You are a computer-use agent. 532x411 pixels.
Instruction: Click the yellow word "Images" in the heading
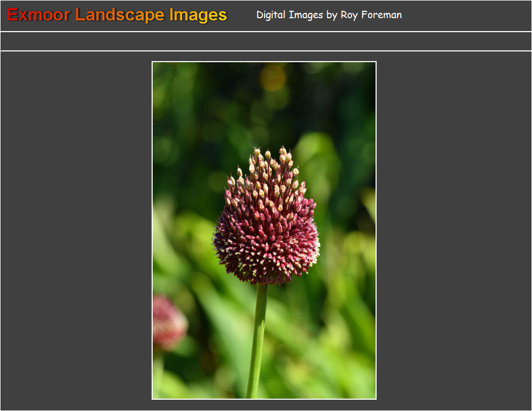point(198,15)
